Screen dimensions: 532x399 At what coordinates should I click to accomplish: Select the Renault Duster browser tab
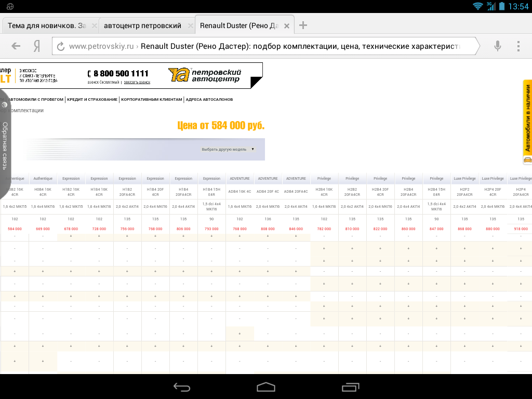[x=239, y=26]
